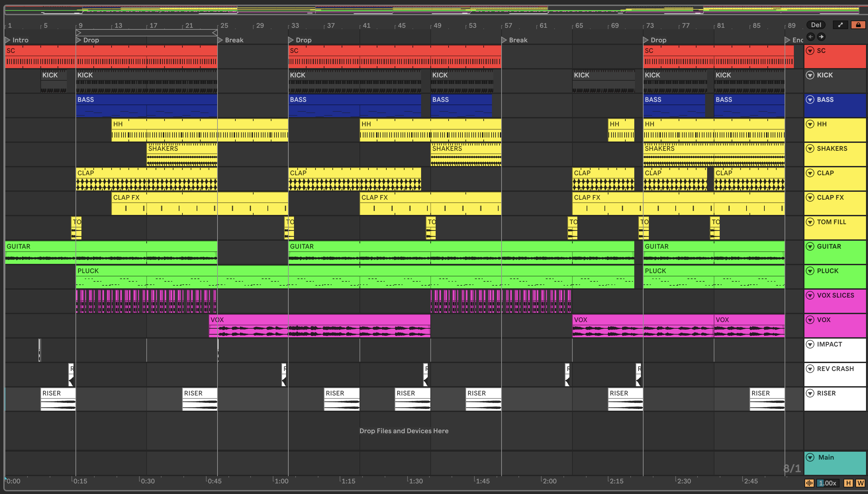Toggle the automation mode button
Screen dimensions: 868x494
840,25
